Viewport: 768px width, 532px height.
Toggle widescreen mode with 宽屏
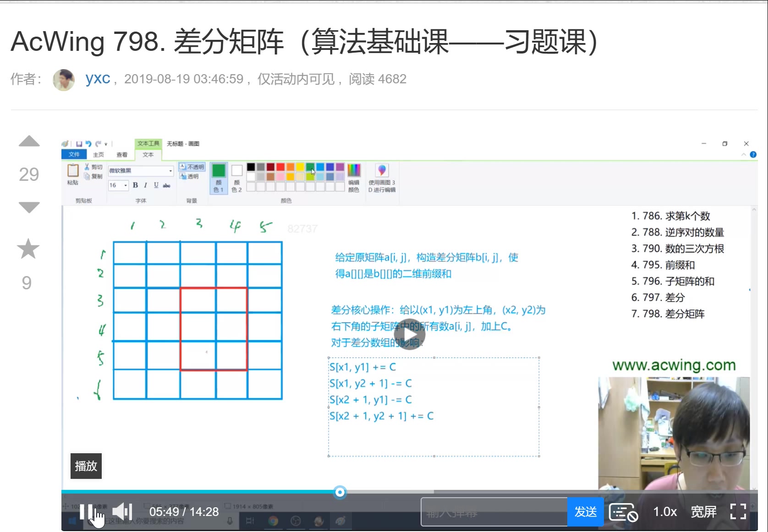(703, 511)
